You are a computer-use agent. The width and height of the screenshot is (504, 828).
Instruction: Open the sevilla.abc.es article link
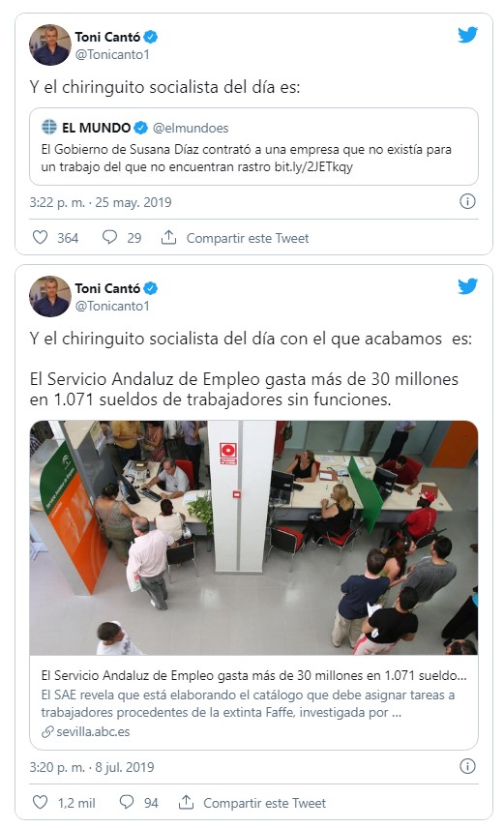coord(93,732)
